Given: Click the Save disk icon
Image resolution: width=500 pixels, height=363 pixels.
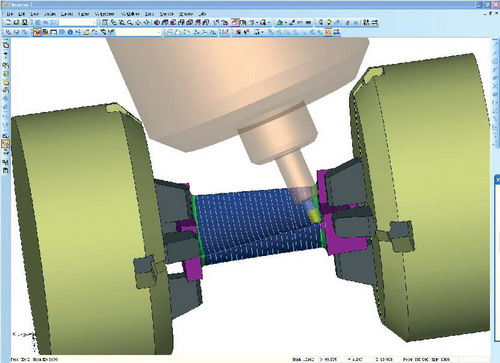Looking at the screenshot, I should (x=24, y=22).
